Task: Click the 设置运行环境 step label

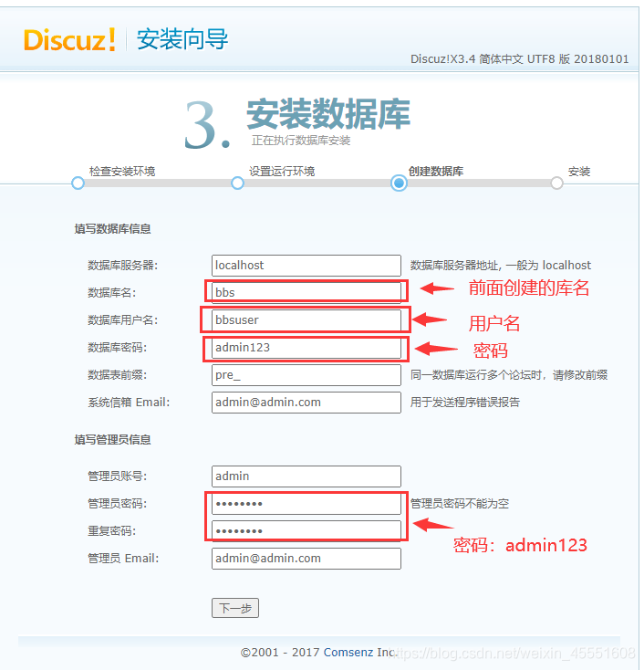Action: click(282, 172)
